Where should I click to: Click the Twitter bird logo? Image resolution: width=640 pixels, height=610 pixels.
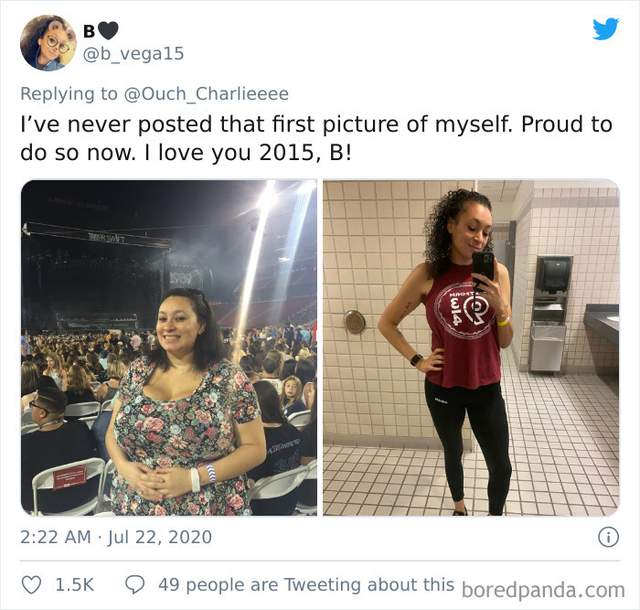605,29
